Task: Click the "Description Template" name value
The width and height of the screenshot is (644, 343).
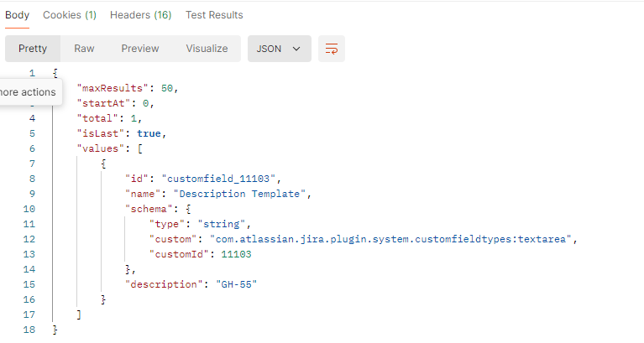Action: (239, 194)
